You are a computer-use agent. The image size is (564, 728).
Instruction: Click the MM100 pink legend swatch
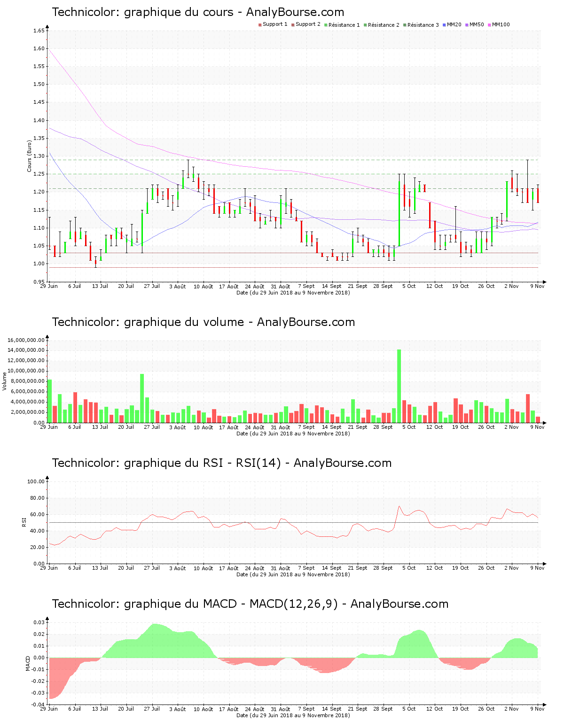(489, 25)
